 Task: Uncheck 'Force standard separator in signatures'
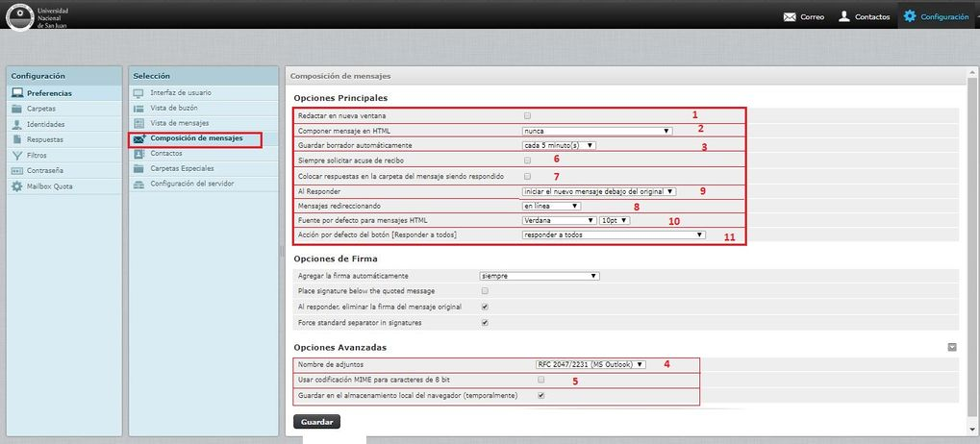[x=485, y=322]
